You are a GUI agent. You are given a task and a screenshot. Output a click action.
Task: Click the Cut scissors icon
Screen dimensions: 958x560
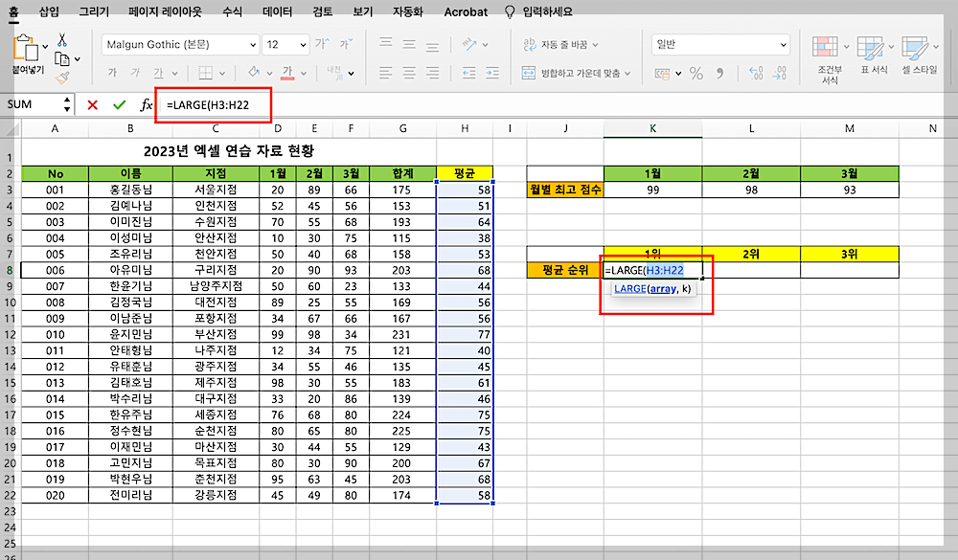point(61,40)
